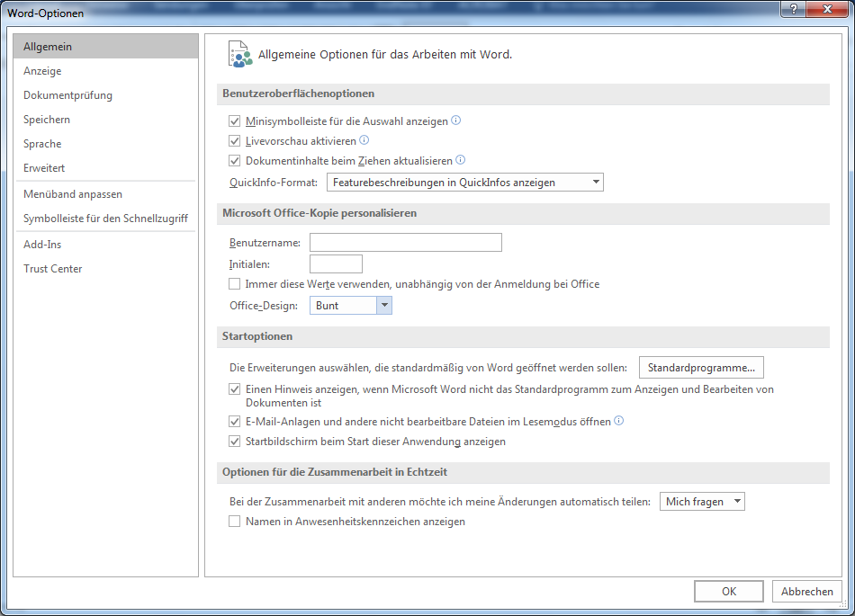Click info icon beside Livevorschau aktivieren
This screenshot has width=855, height=616.
click(364, 140)
